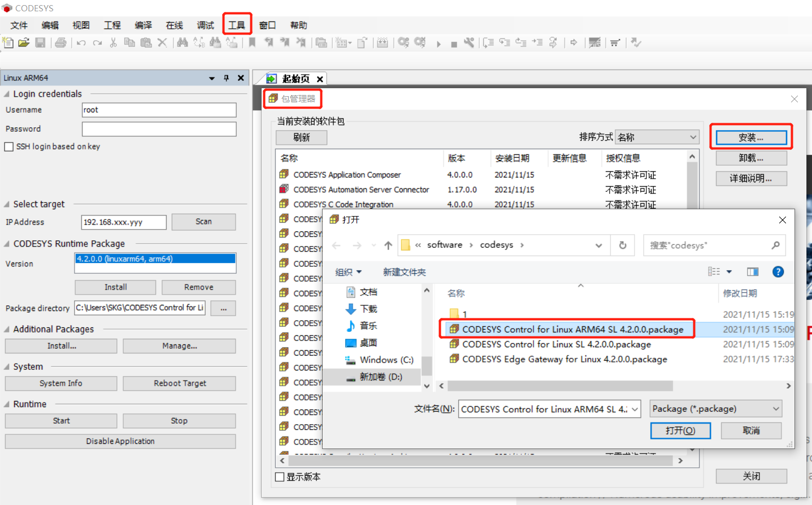The image size is (812, 505).
Task: Click the Password input field
Action: click(x=159, y=129)
